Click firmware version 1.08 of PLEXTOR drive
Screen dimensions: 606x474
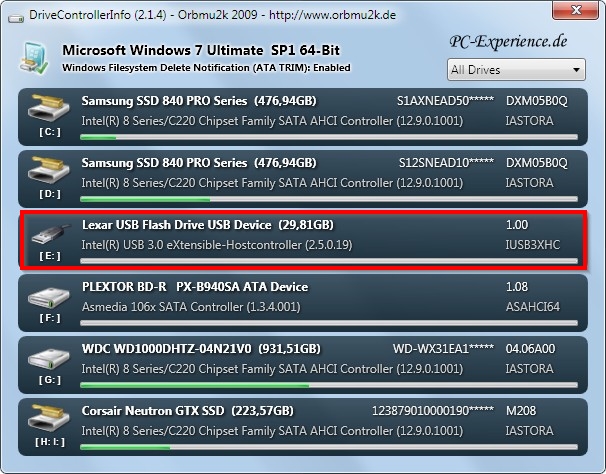coord(517,286)
